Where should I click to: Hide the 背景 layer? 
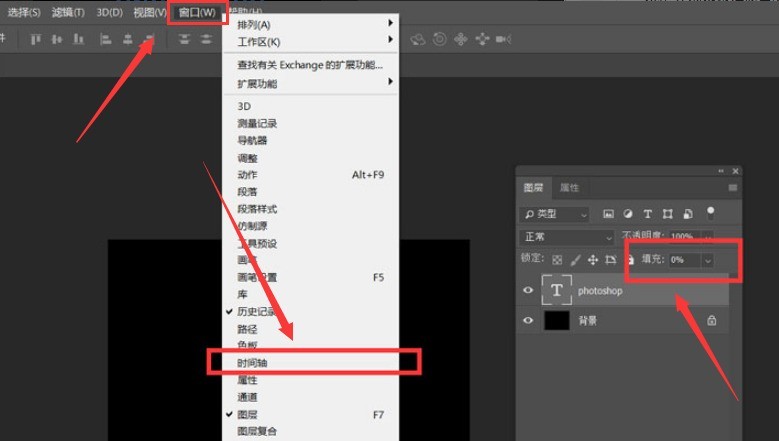[x=528, y=320]
